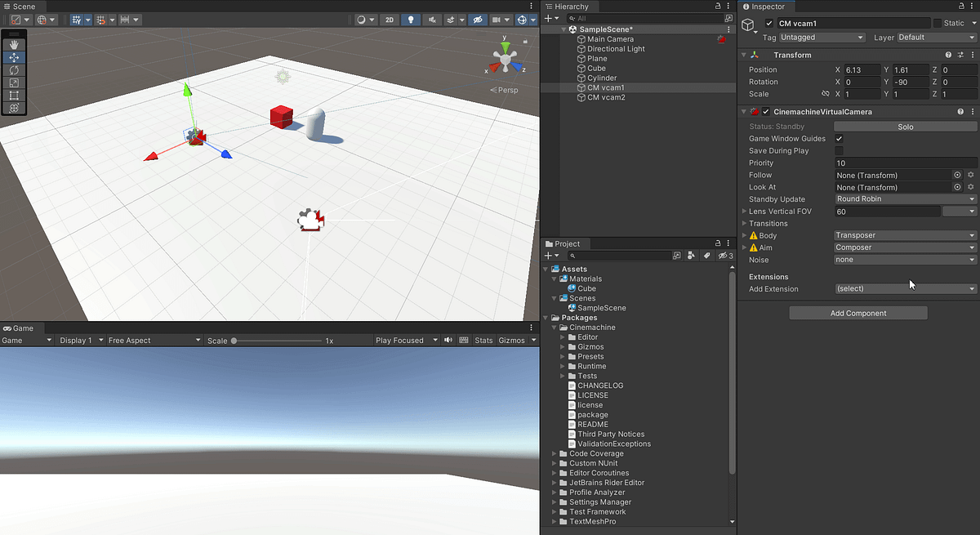Open the Body Transposer dropdown
The width and height of the screenshot is (980, 535).
click(x=906, y=235)
